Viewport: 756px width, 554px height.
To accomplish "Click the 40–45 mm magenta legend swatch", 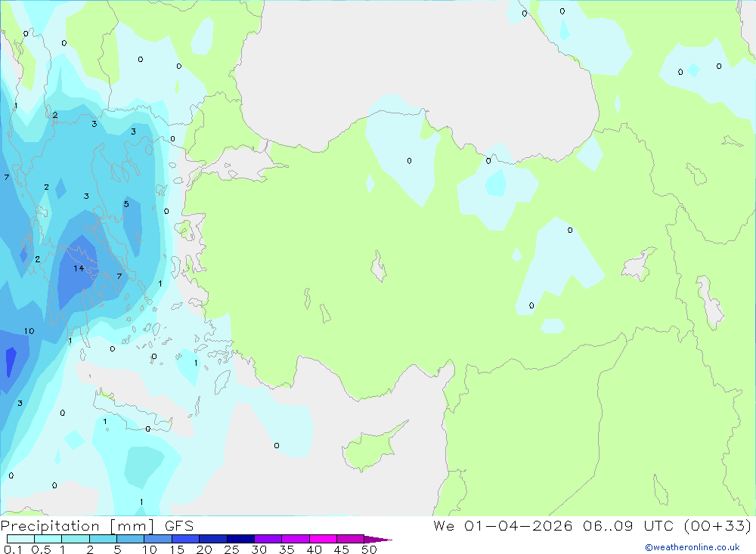I will pyautogui.click(x=323, y=539).
